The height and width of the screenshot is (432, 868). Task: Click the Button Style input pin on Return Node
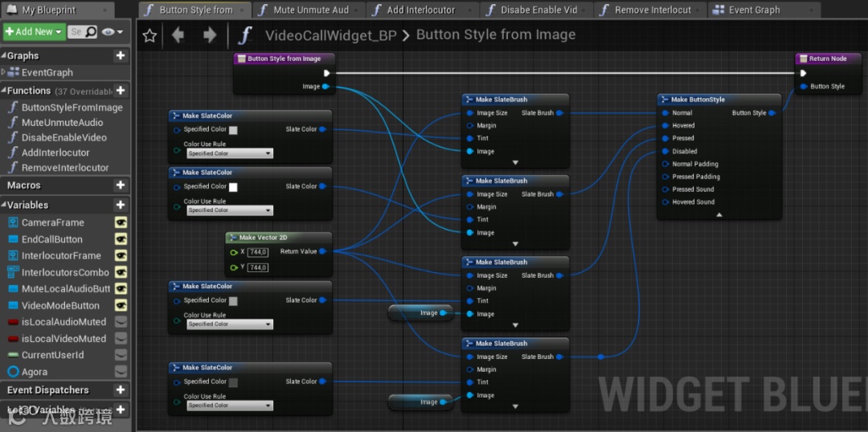[x=803, y=86]
